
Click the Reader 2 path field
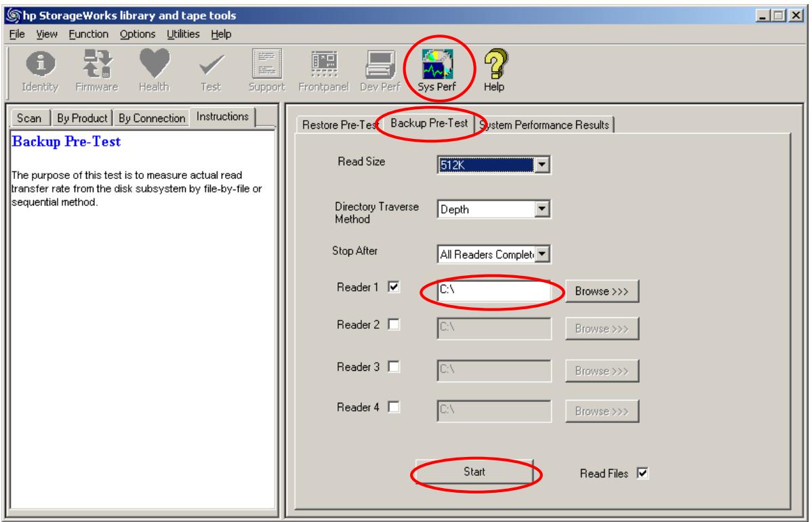click(494, 329)
